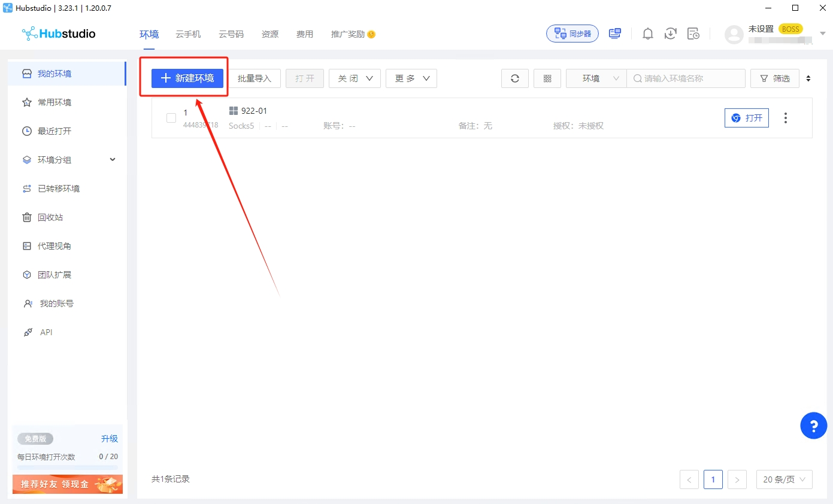The width and height of the screenshot is (833, 504).
Task: Click the 新建环境 button
Action: [187, 78]
